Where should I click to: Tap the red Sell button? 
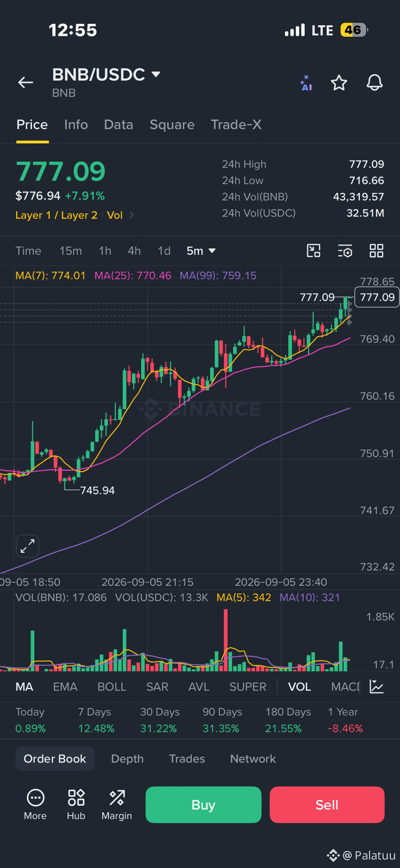pyautogui.click(x=327, y=805)
